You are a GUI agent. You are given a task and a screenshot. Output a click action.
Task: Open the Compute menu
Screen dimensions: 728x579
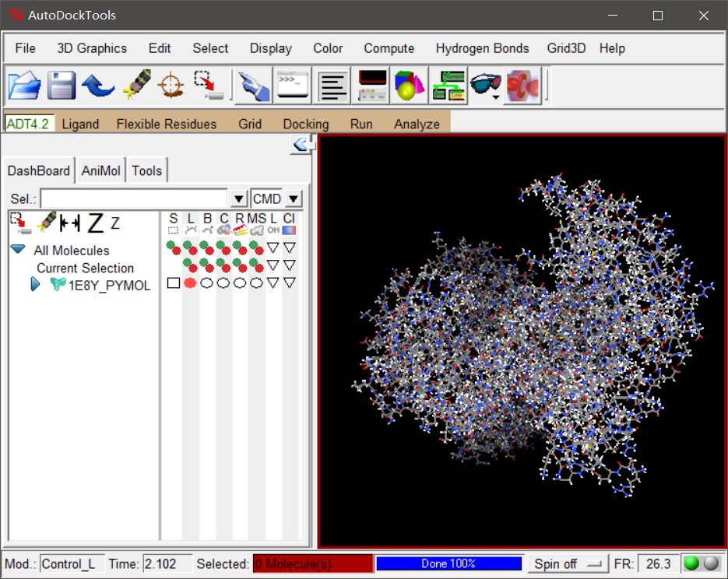coord(389,48)
